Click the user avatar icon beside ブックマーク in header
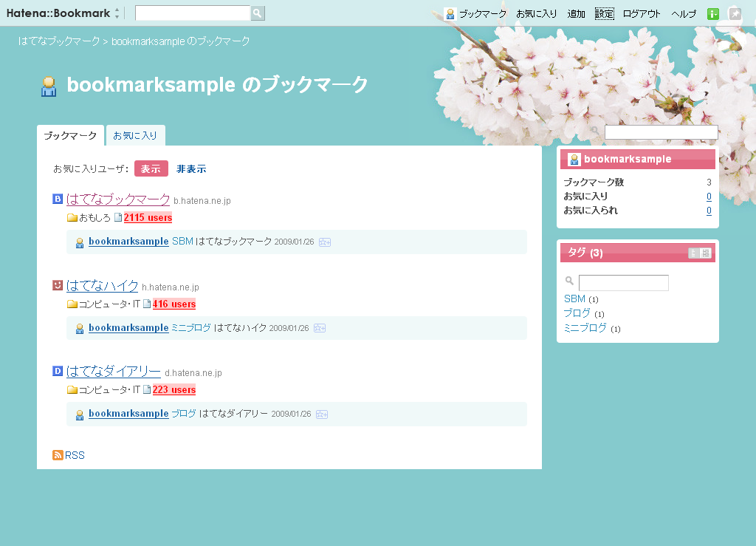 tap(450, 14)
